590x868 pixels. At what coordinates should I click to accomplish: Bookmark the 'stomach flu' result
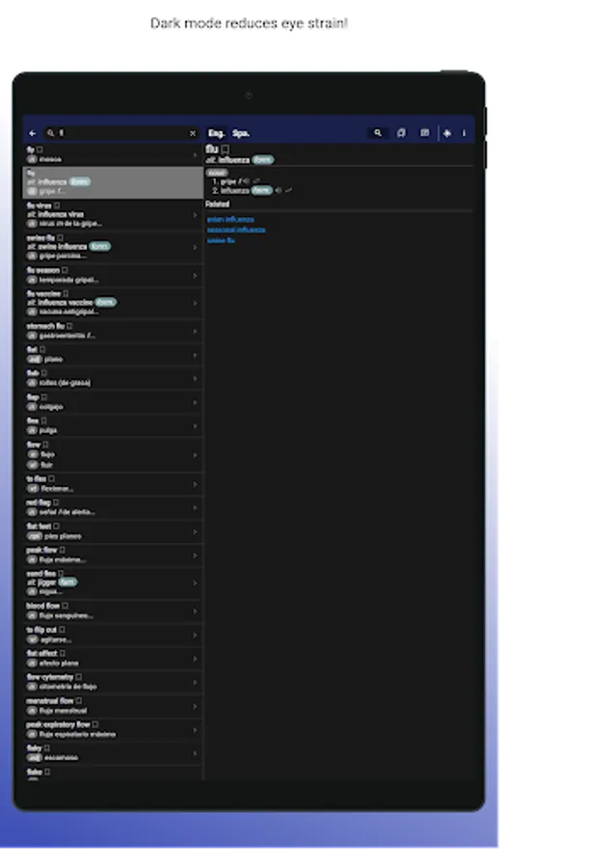point(69,326)
